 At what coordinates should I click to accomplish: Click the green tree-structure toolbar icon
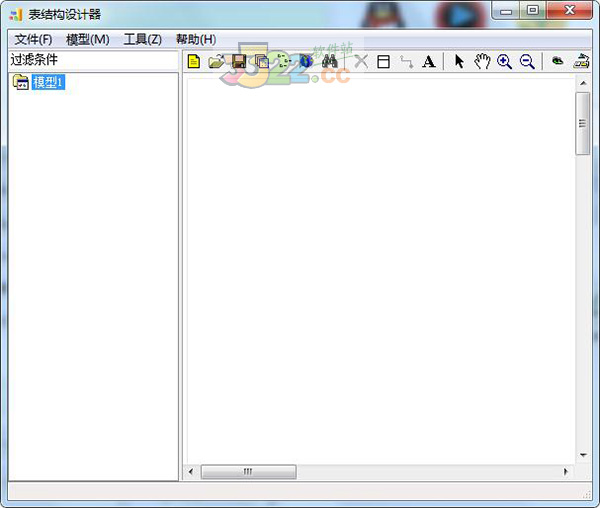click(x=284, y=61)
